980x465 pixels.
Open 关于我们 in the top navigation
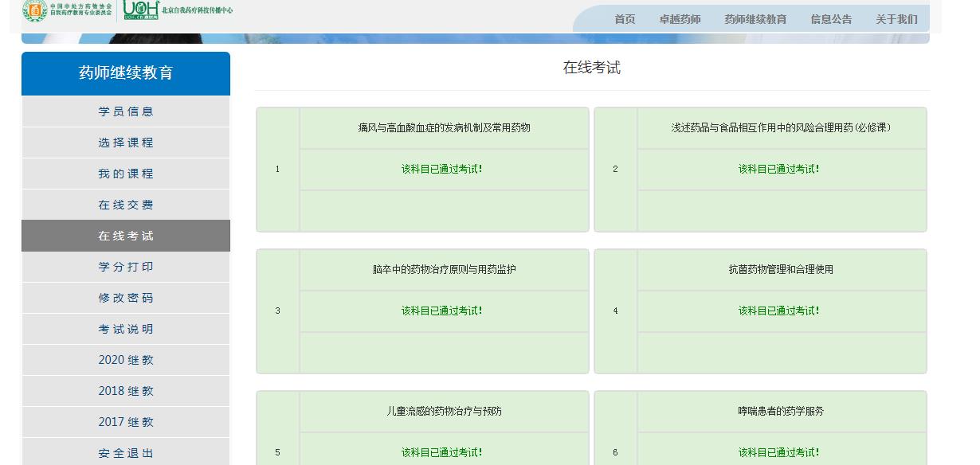896,19
